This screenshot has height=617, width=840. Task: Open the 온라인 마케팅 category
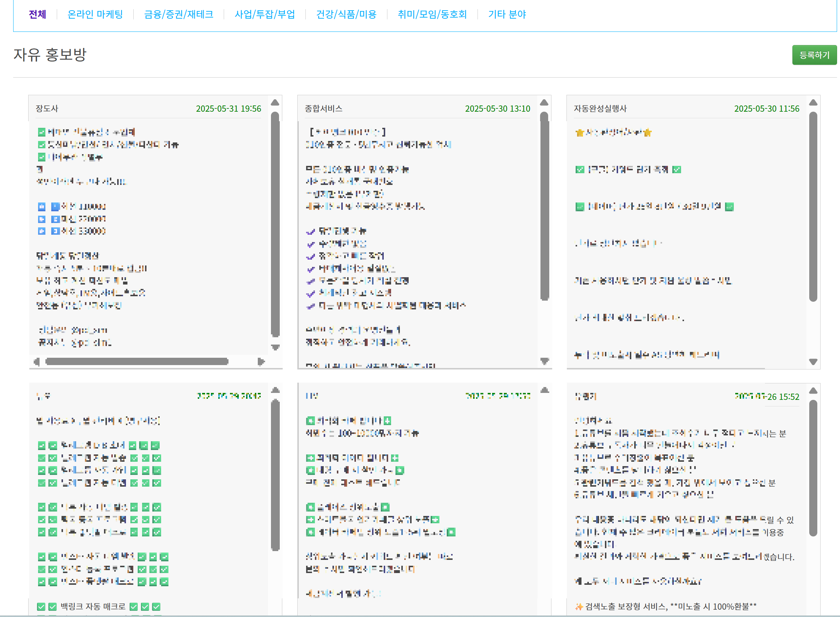pos(95,14)
